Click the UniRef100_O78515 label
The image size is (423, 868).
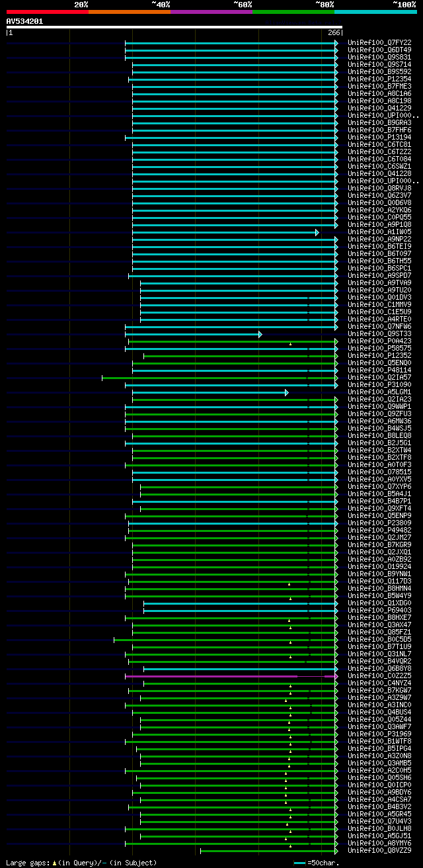[x=380, y=472]
